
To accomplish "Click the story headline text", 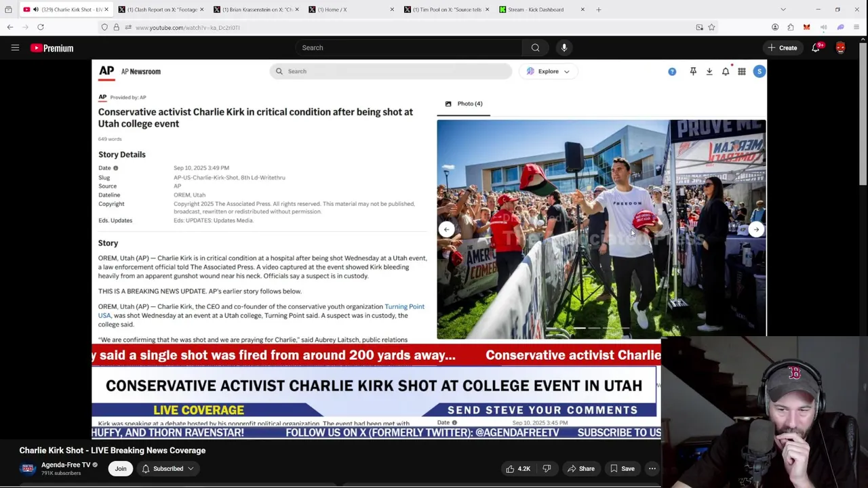I will 256,118.
